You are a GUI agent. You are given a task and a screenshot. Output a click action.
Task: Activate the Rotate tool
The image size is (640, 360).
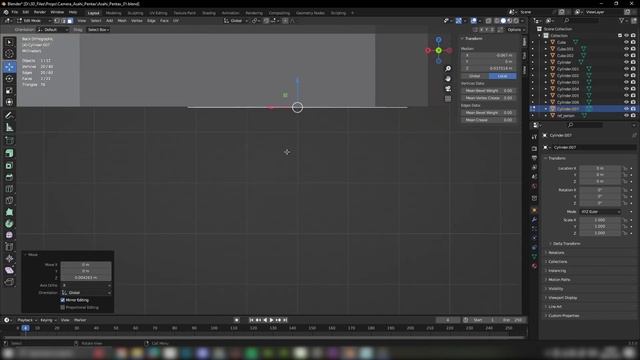point(9,78)
